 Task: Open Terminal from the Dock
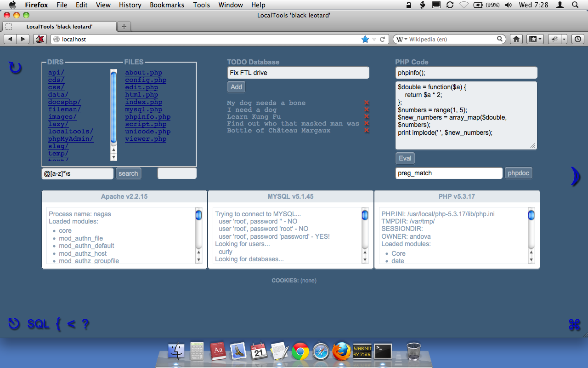tap(383, 351)
